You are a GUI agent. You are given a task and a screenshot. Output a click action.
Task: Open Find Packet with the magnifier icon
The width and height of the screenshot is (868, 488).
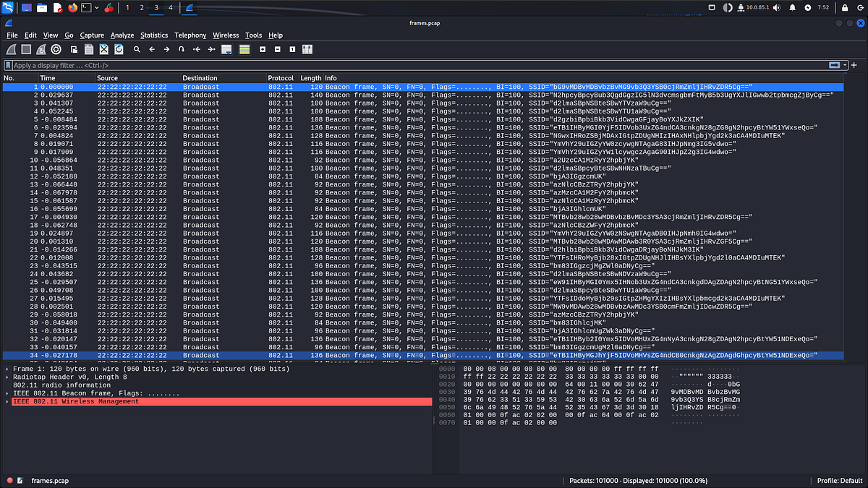(137, 49)
